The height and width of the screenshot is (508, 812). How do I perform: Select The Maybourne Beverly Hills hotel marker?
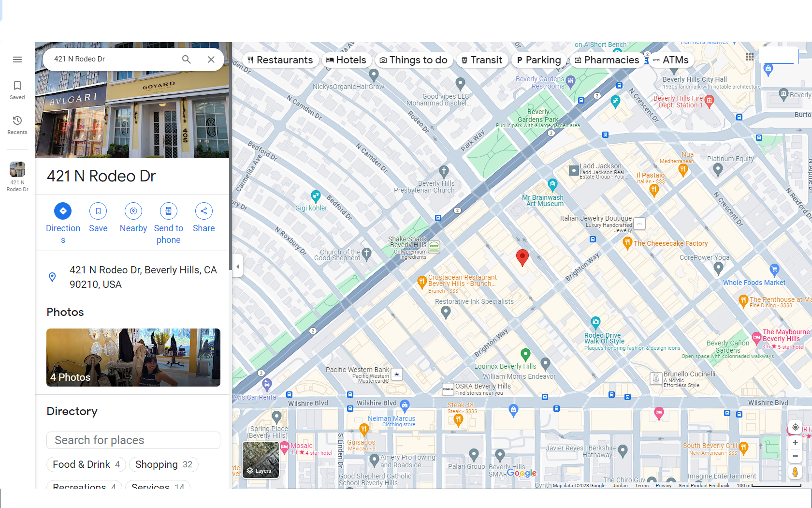tap(756, 338)
